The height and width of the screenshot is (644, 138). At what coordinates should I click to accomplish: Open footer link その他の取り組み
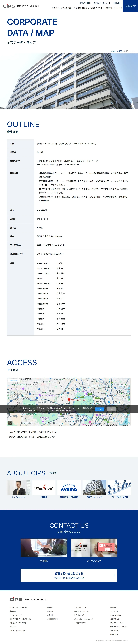pos(80,623)
